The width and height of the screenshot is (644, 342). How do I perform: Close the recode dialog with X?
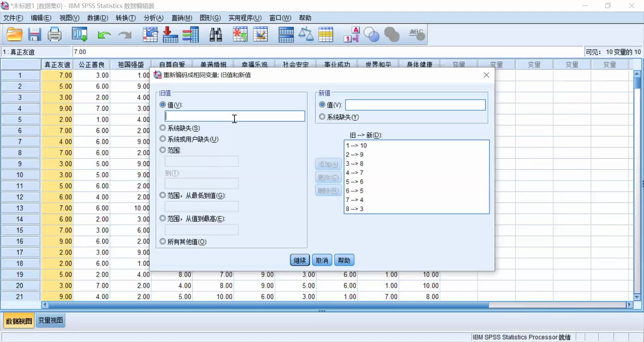coord(486,75)
